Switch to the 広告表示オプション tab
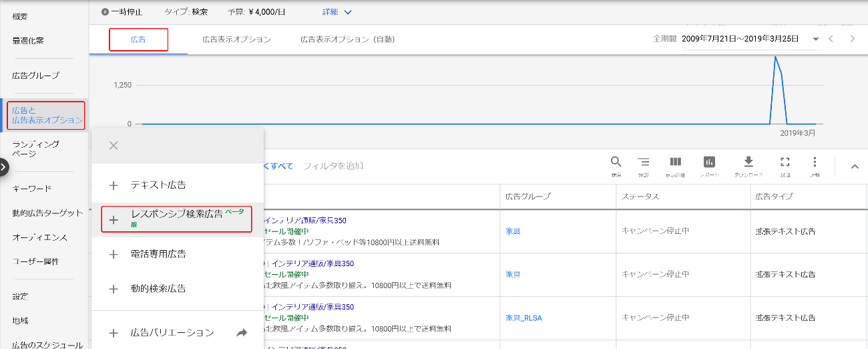 (236, 39)
